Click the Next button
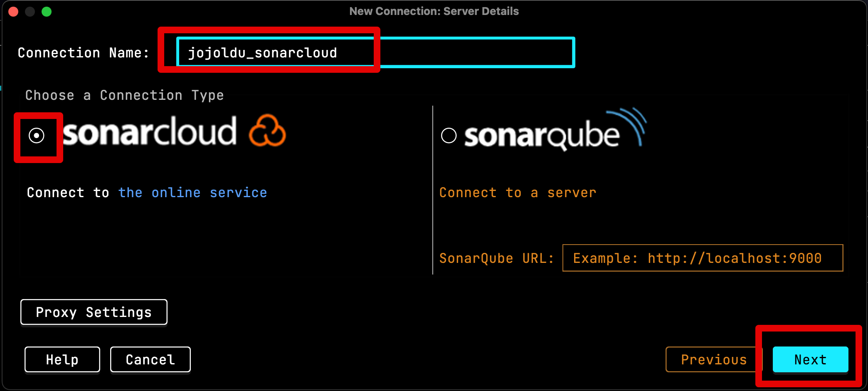 click(810, 359)
